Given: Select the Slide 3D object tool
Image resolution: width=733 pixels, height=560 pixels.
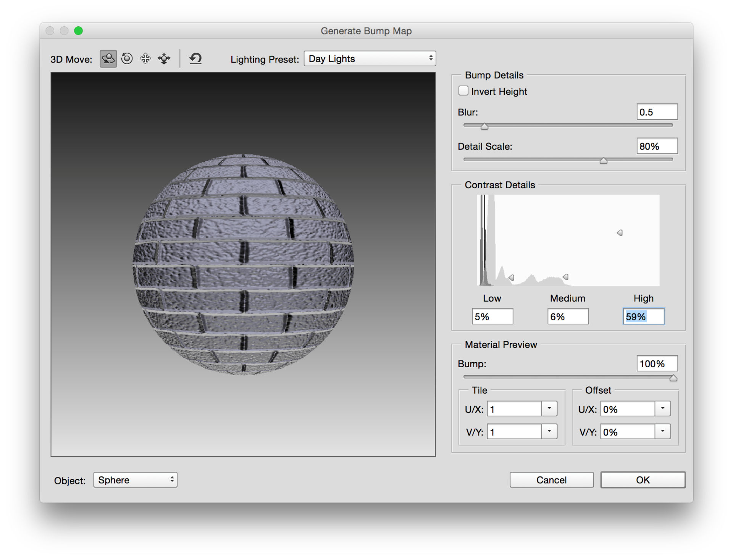Looking at the screenshot, I should pos(164,58).
